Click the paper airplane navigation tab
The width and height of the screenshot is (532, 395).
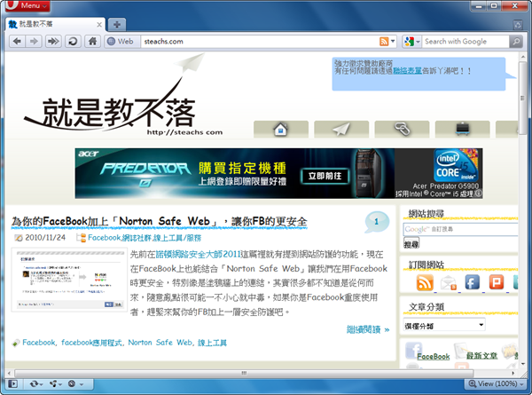point(341,130)
